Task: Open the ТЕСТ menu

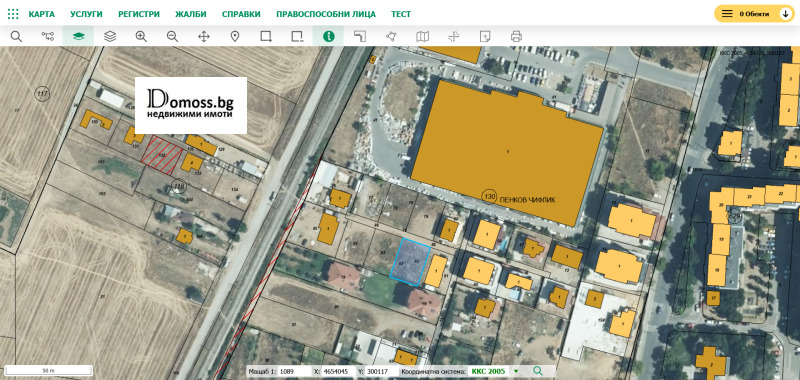Action: 401,14
